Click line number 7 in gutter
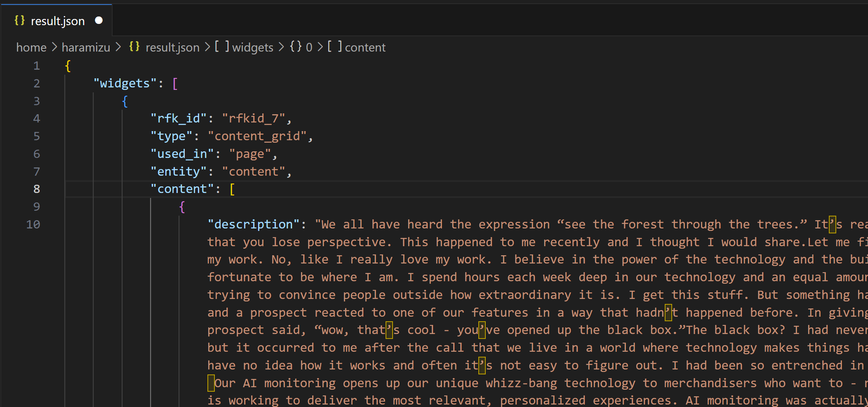Screen dimensions: 868x407 pyautogui.click(x=37, y=172)
